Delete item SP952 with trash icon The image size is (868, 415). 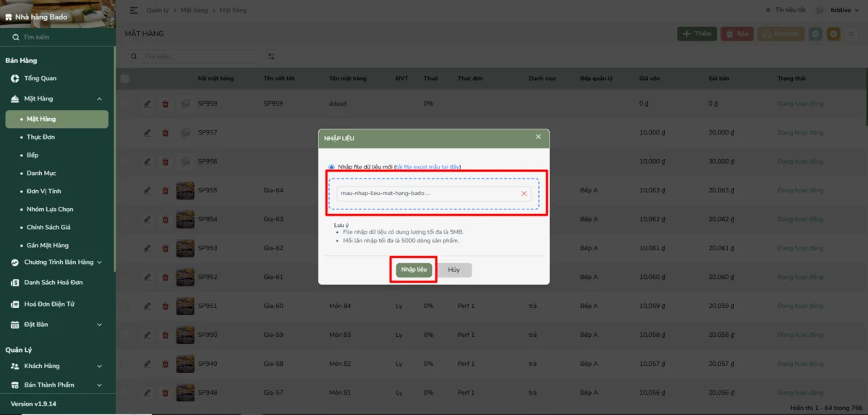tap(165, 278)
